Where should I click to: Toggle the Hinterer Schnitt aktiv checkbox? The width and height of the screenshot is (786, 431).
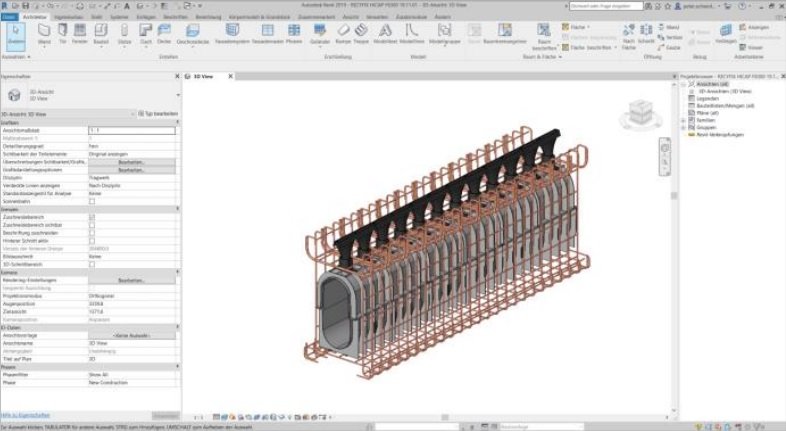coord(92,241)
